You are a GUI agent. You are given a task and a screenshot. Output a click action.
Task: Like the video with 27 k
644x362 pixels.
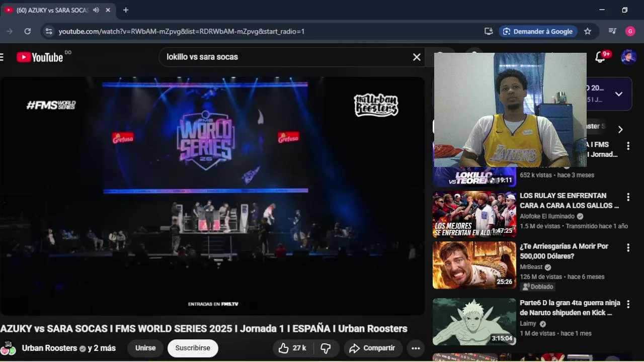click(292, 348)
